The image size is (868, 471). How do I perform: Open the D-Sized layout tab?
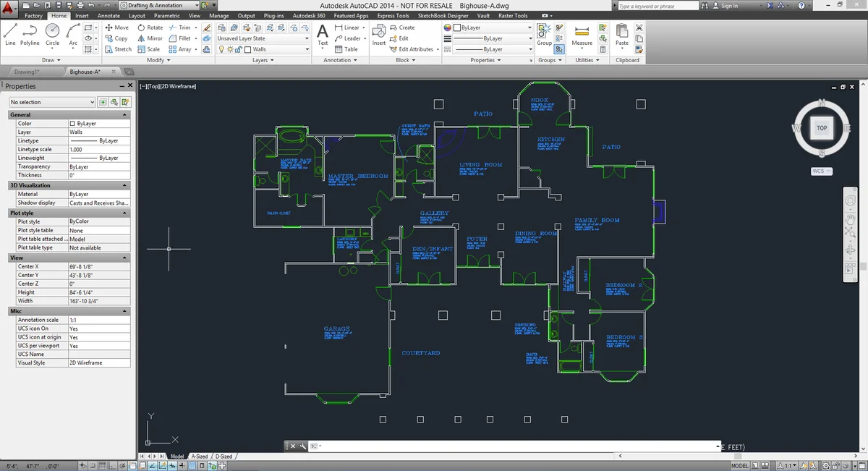click(224, 457)
